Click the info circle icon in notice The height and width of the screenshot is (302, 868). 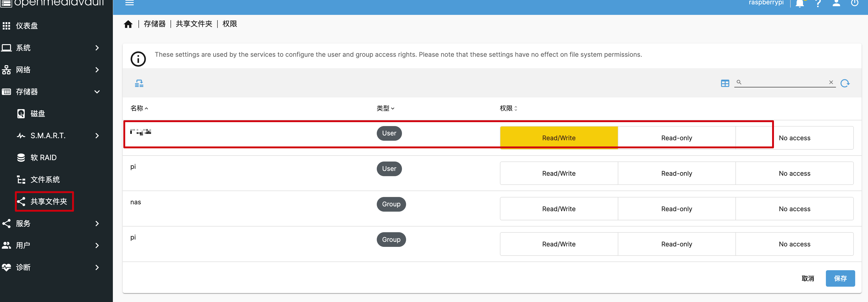[x=138, y=59]
